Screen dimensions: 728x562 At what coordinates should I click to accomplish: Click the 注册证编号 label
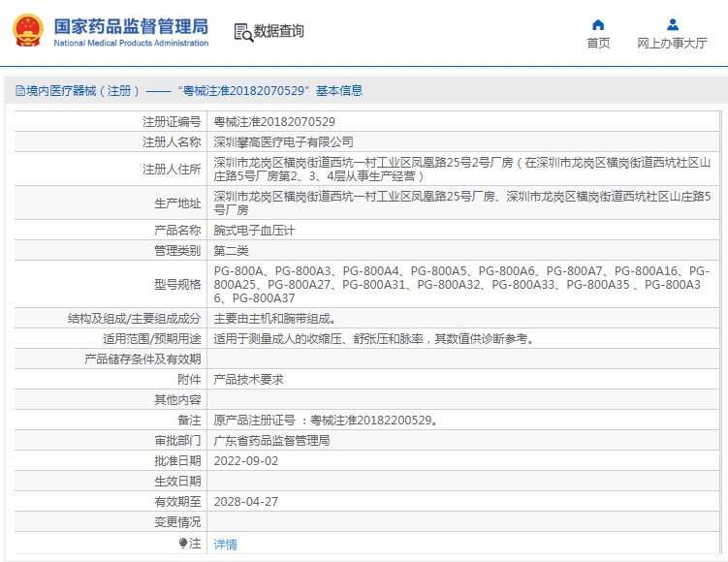pos(172,122)
